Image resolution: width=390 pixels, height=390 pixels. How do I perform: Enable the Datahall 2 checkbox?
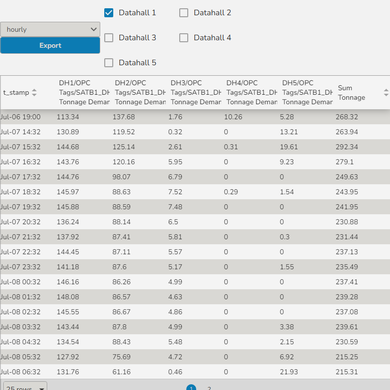(184, 13)
